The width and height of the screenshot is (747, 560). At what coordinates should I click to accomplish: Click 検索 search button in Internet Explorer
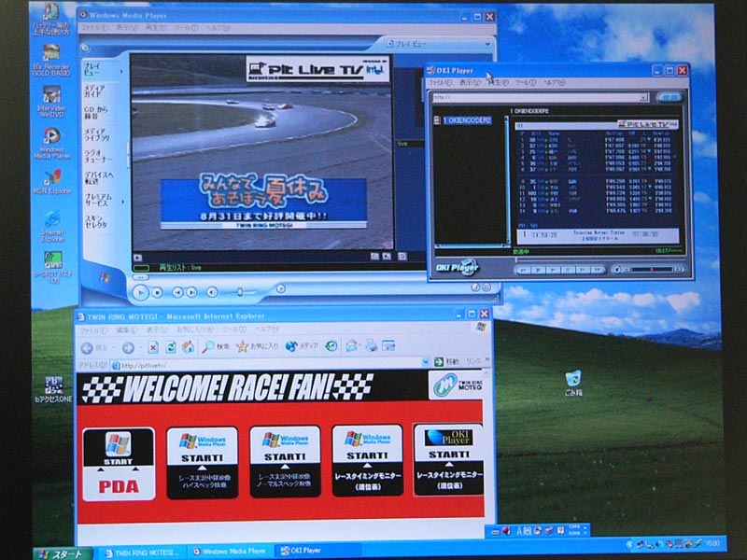click(x=216, y=346)
